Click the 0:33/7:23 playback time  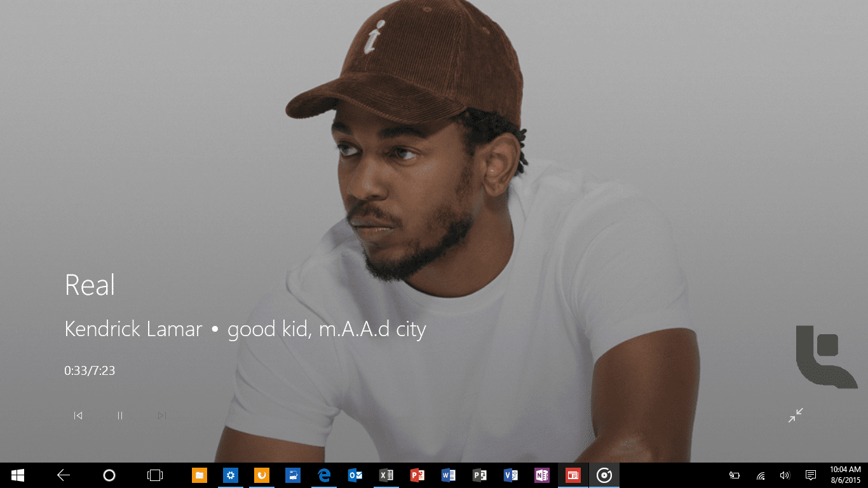click(90, 370)
